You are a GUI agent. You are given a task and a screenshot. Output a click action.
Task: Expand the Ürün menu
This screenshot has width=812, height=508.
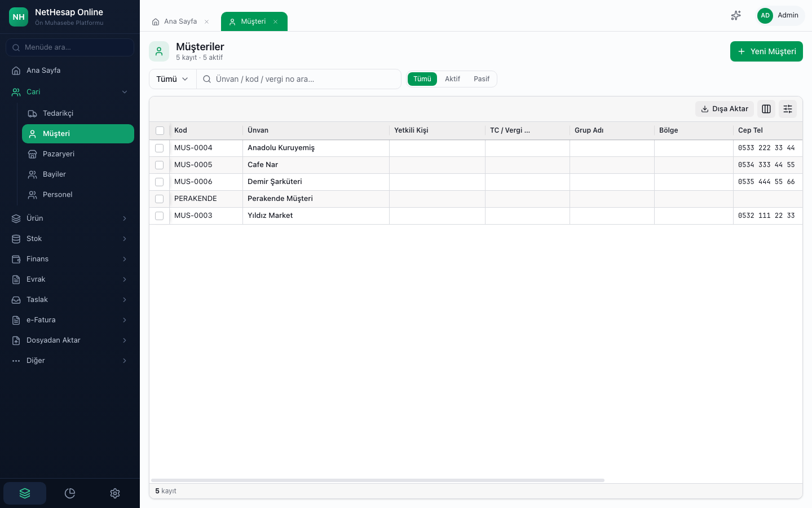(70, 218)
